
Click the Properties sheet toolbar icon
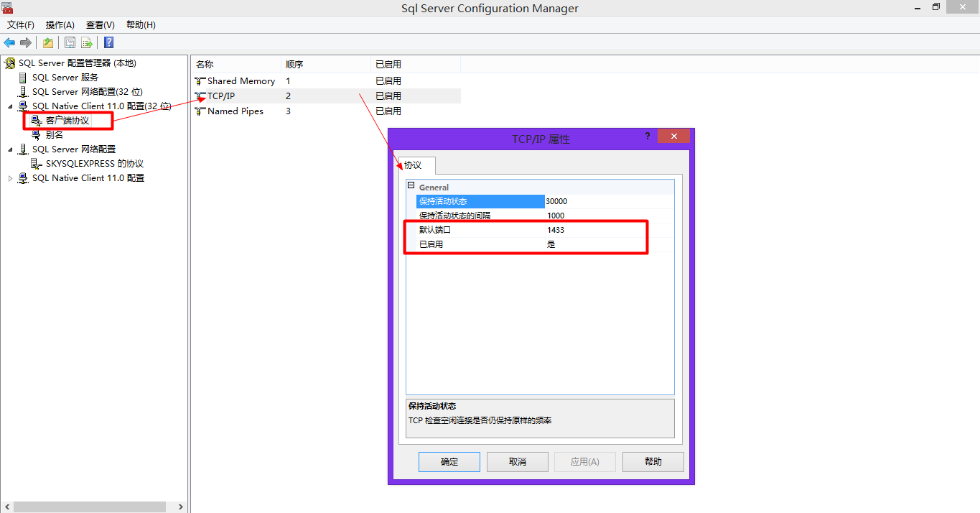tap(70, 42)
